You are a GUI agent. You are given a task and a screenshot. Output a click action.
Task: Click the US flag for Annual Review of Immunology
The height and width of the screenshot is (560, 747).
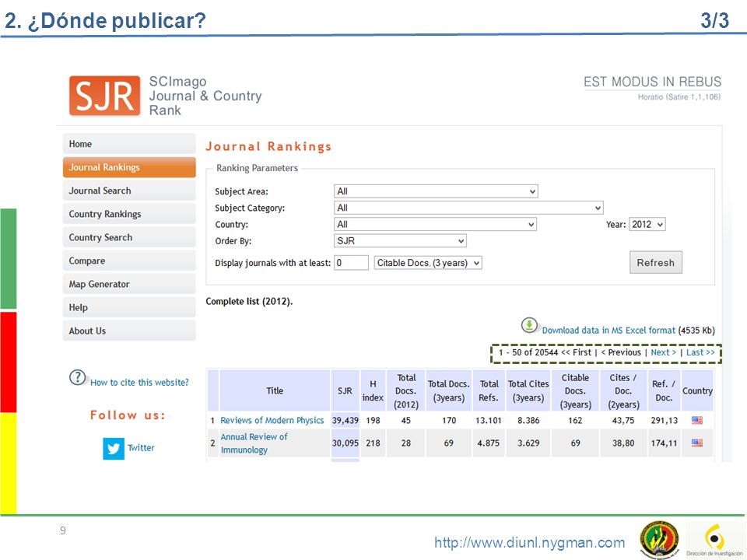tap(697, 443)
